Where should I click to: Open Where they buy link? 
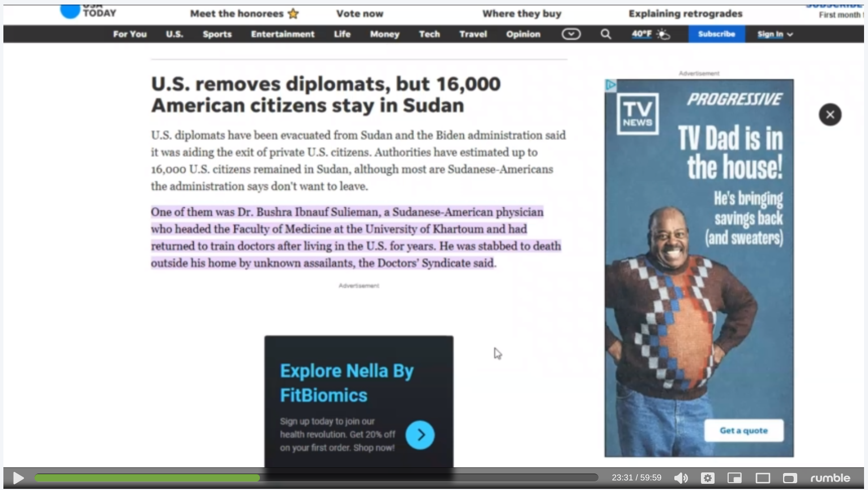pyautogui.click(x=521, y=14)
